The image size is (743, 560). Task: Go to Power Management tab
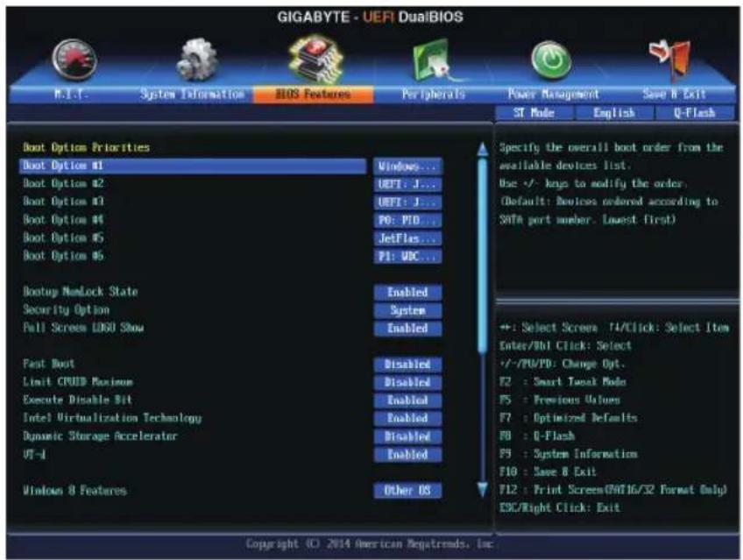pyautogui.click(x=554, y=94)
